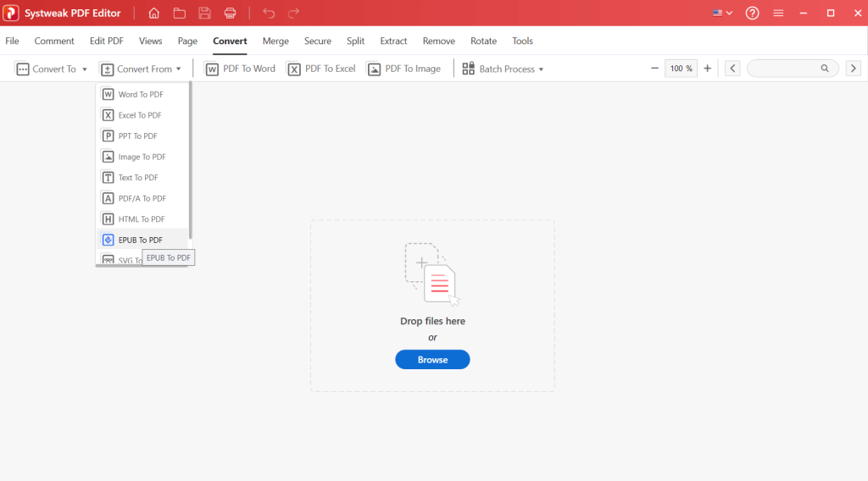This screenshot has height=481, width=868.
Task: Zoom out with the minus icon
Action: [x=654, y=69]
